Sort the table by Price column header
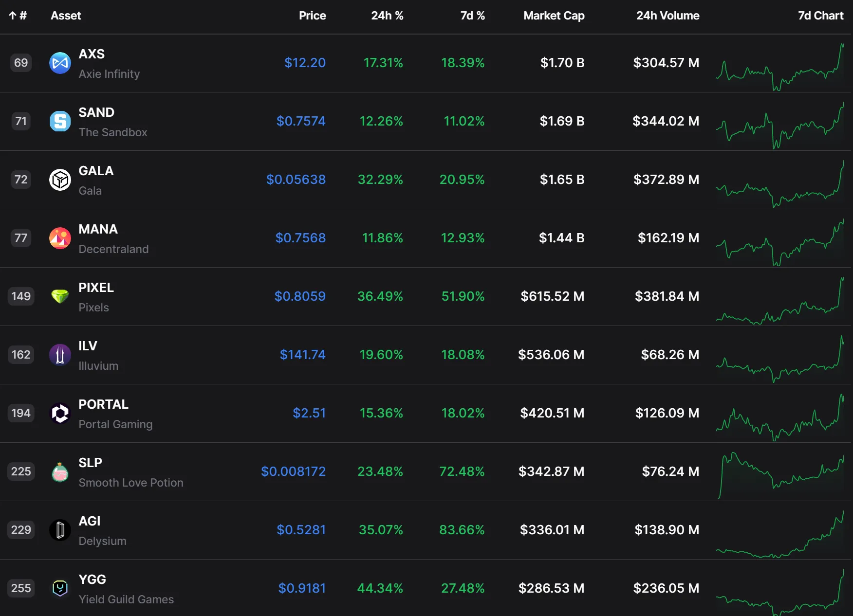 (312, 16)
